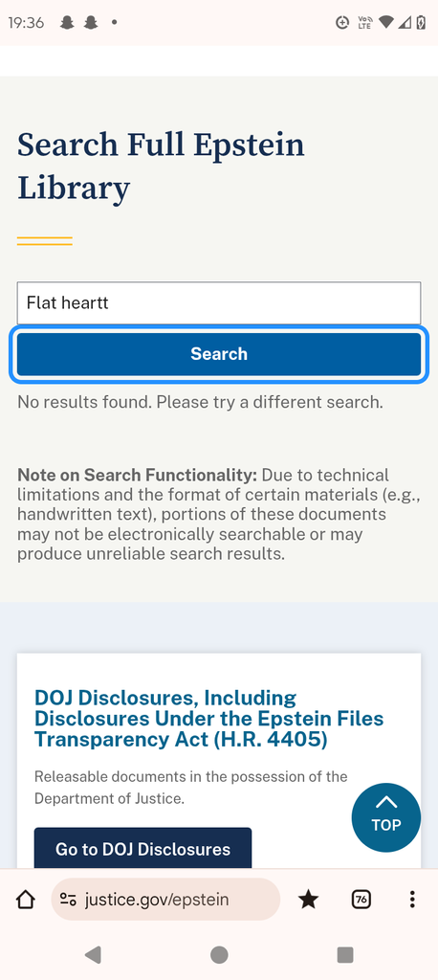Tap the Search Full Epstein Library heading
The image size is (438, 980).
162,167
